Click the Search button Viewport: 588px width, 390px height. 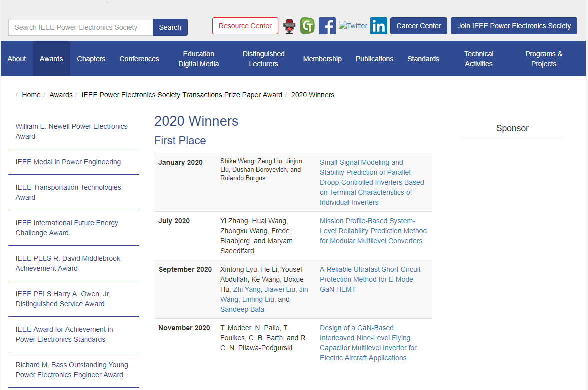[170, 27]
